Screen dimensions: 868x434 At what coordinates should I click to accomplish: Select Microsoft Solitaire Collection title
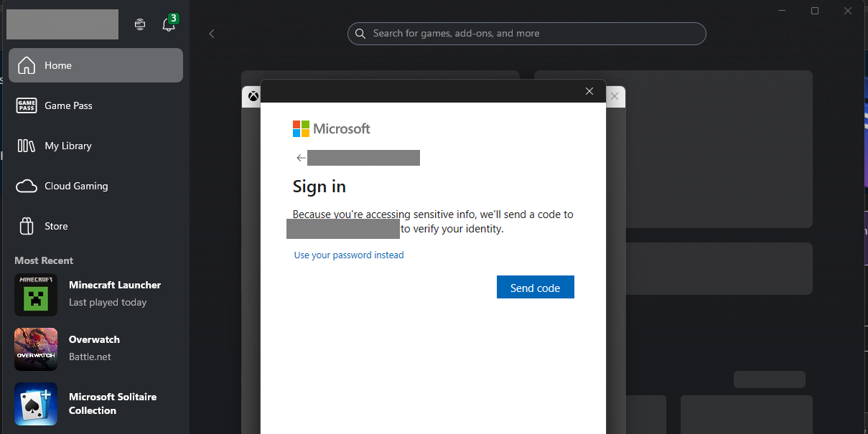click(x=113, y=404)
